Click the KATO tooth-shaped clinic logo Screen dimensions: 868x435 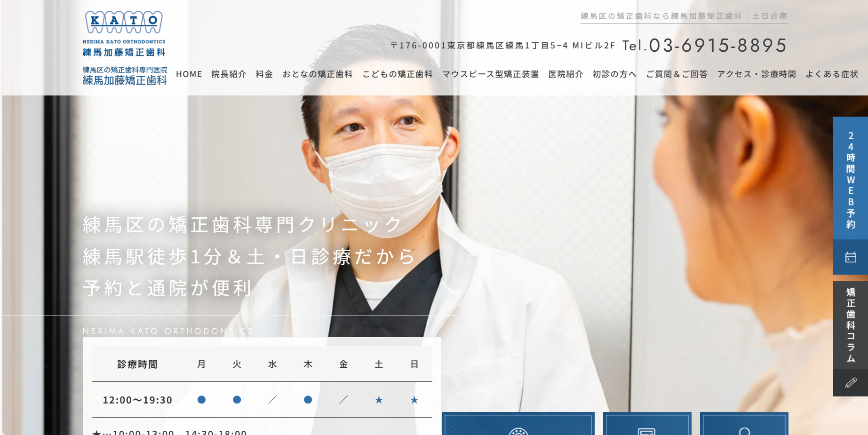[124, 34]
